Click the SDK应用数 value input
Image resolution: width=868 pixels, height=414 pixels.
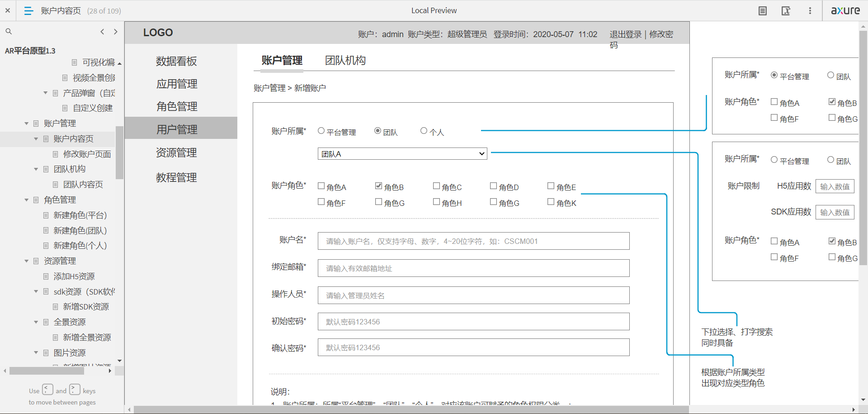[x=835, y=212]
